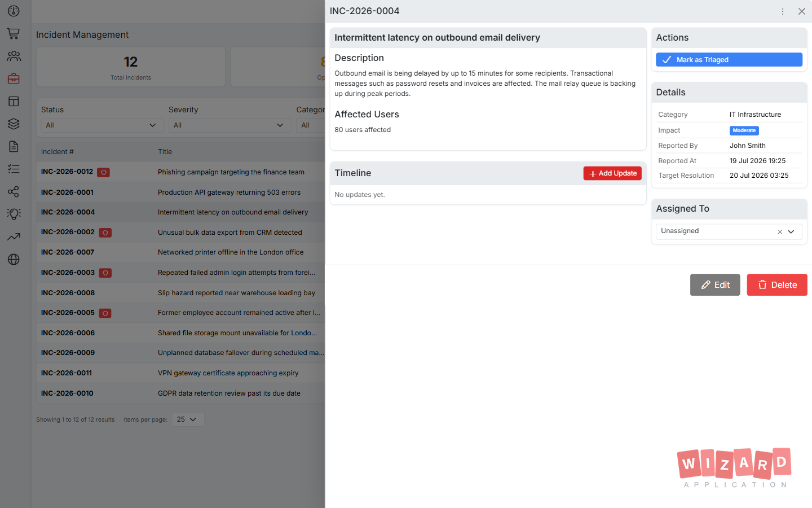
Task: Open incident row INC-2026-0006
Action: click(x=181, y=333)
